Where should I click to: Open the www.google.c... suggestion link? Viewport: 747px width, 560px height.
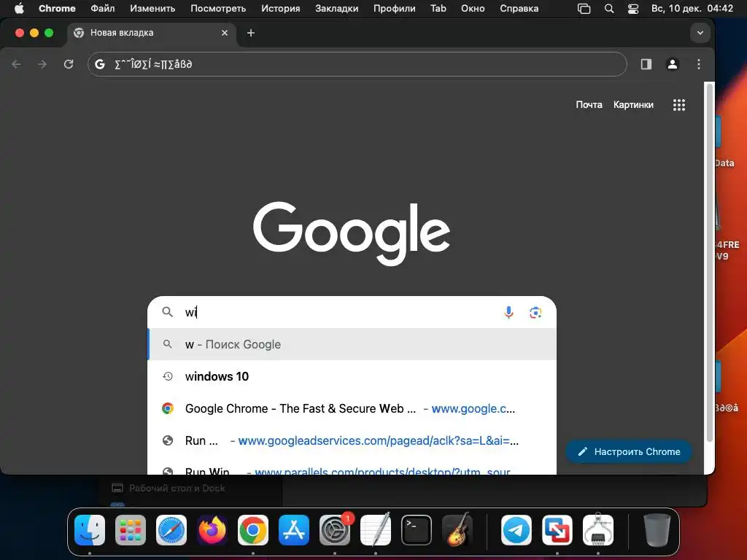click(473, 408)
